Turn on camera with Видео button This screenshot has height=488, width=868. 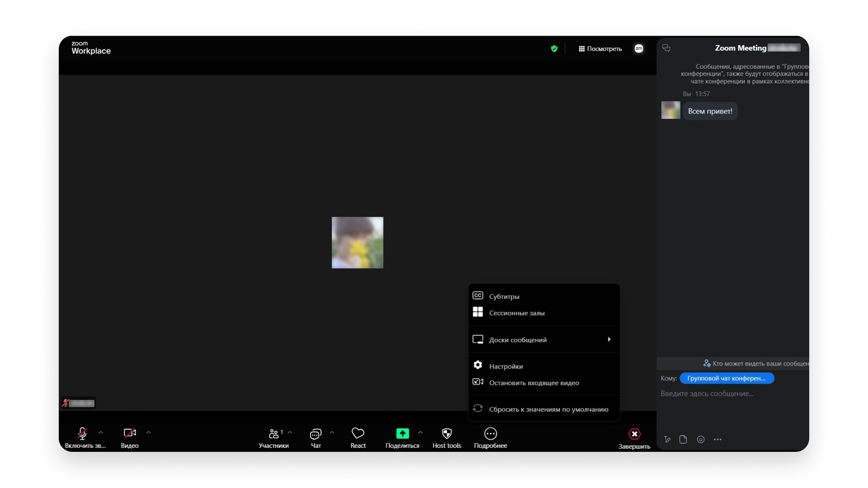130,438
